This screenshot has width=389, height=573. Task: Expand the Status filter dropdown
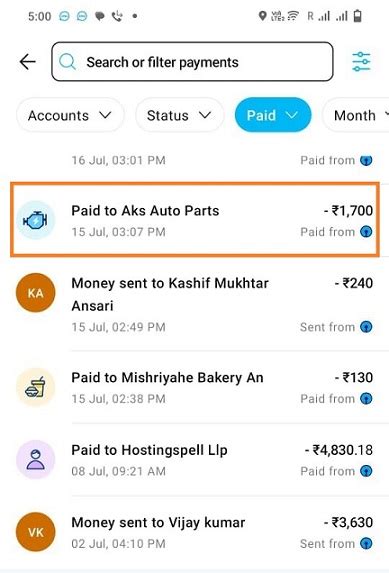click(x=180, y=115)
